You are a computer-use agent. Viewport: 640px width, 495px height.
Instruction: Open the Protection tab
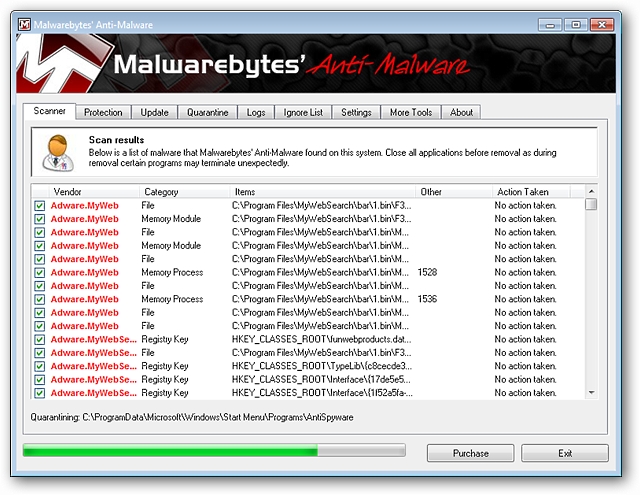coord(103,113)
